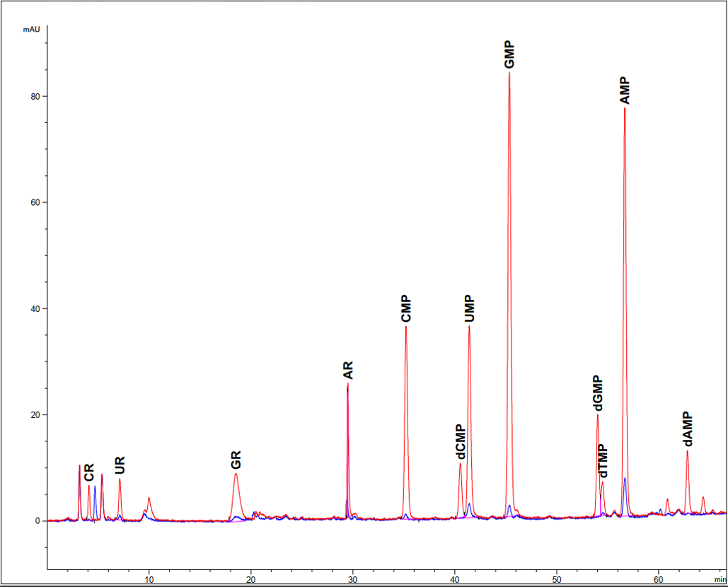
Task: Click the 30 minute x-axis tick label
Action: click(353, 579)
